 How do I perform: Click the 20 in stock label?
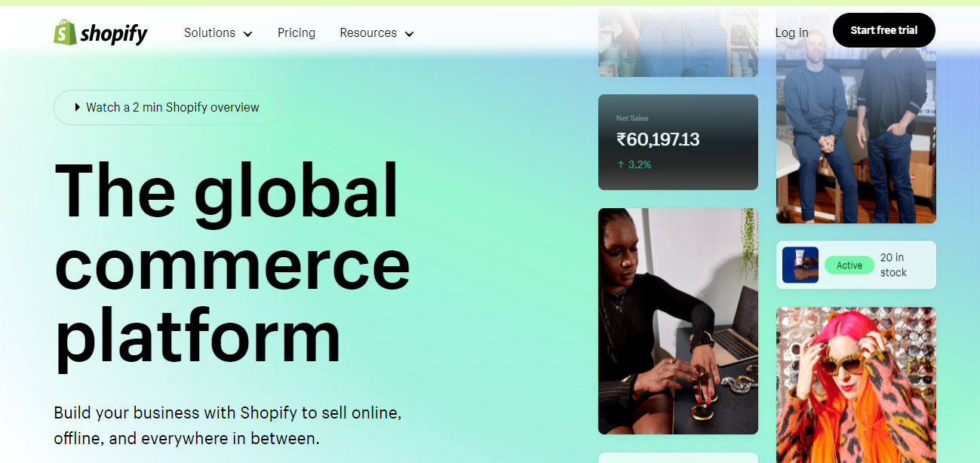[893, 265]
